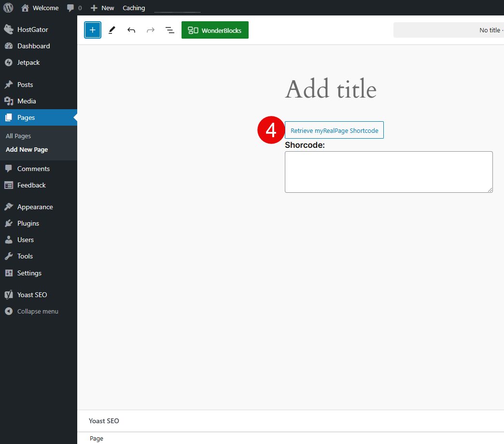Click the Collapse menu arrow icon

click(9, 311)
